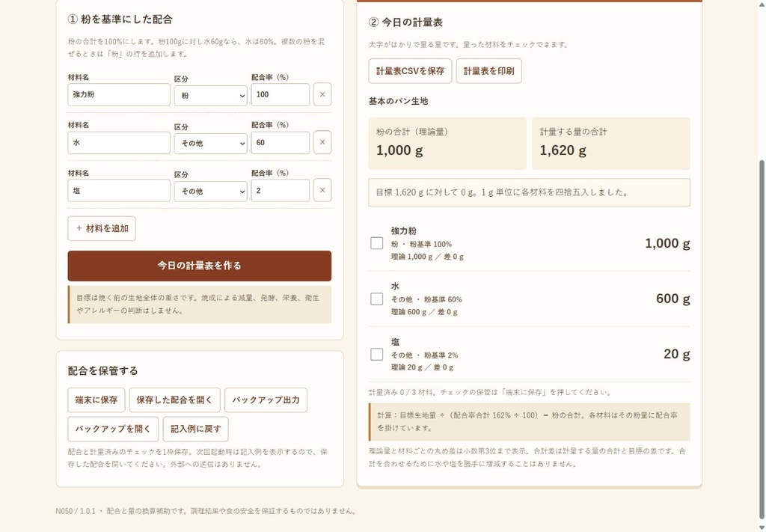Viewport: 766px width, 532px height.
Task: Click the 1,000 g amount for 強力粉
Action: coord(667,243)
